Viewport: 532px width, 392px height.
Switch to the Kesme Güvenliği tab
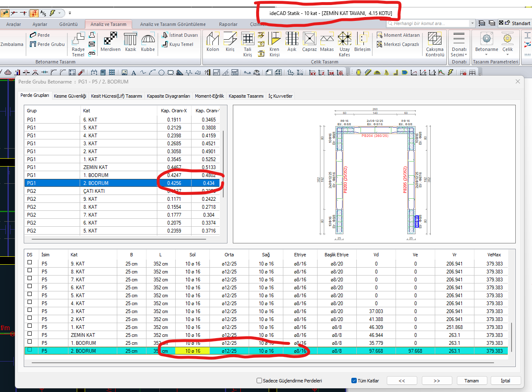pos(70,96)
